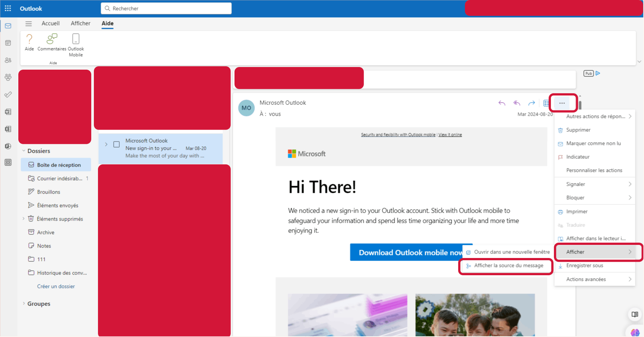This screenshot has height=337, width=644.
Task: Click inside the Rechercher search box
Action: 166,8
